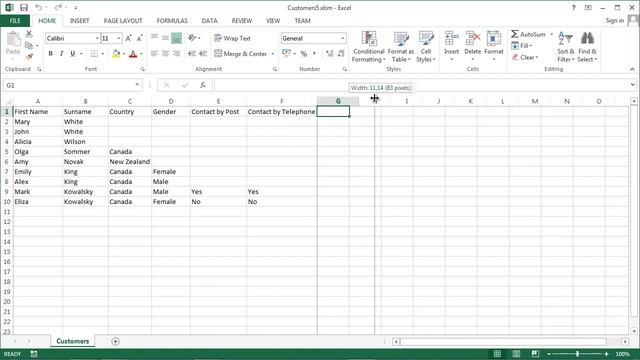Click the Insert cells icon
640x360 pixels.
451,39
